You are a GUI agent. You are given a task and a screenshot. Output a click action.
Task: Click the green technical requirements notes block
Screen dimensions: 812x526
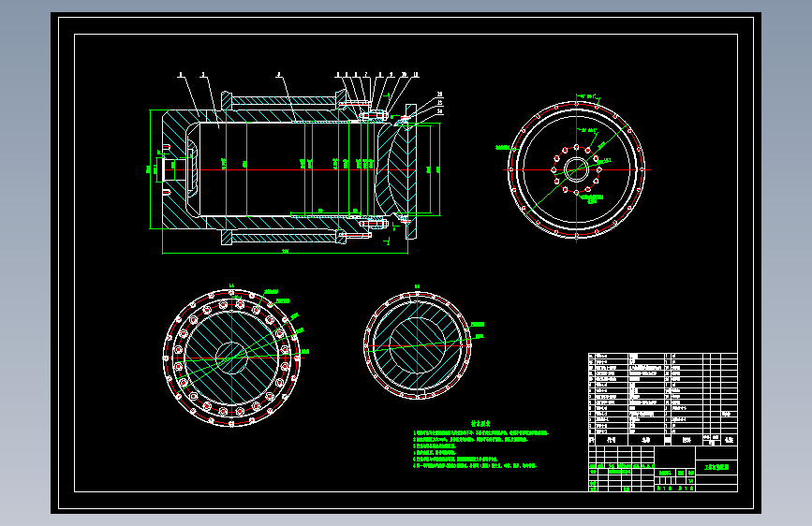click(480, 446)
